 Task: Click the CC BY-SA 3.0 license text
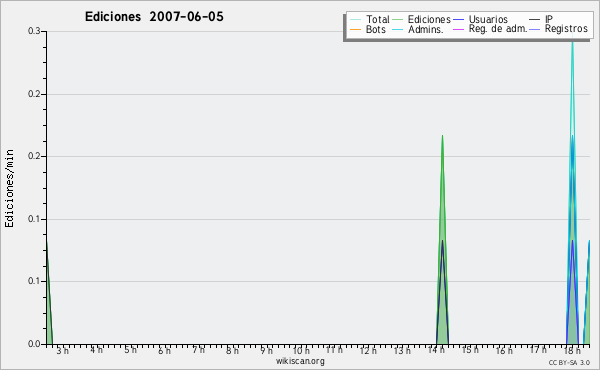click(569, 362)
